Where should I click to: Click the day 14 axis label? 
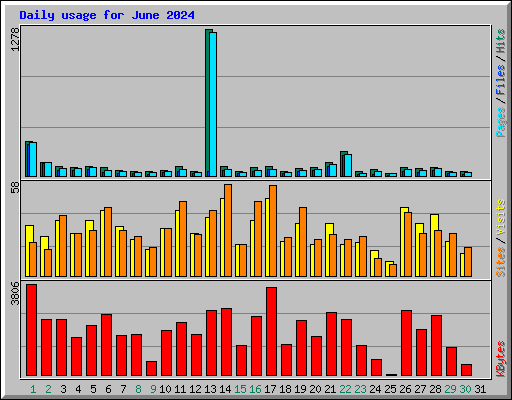tap(225, 389)
